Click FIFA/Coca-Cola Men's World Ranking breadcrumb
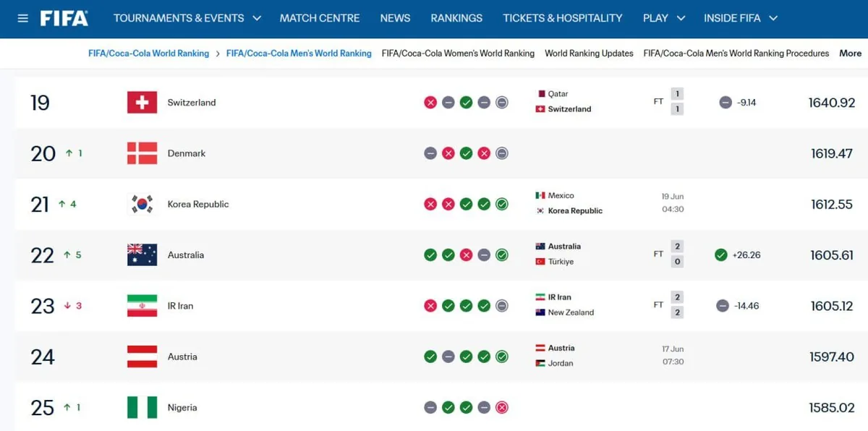868x431 pixels. [x=299, y=54]
